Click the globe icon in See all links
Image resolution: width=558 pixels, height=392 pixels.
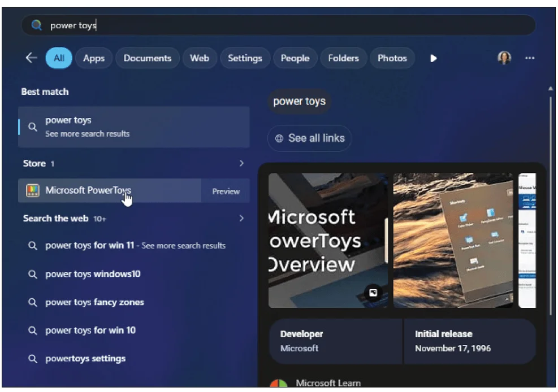point(279,138)
